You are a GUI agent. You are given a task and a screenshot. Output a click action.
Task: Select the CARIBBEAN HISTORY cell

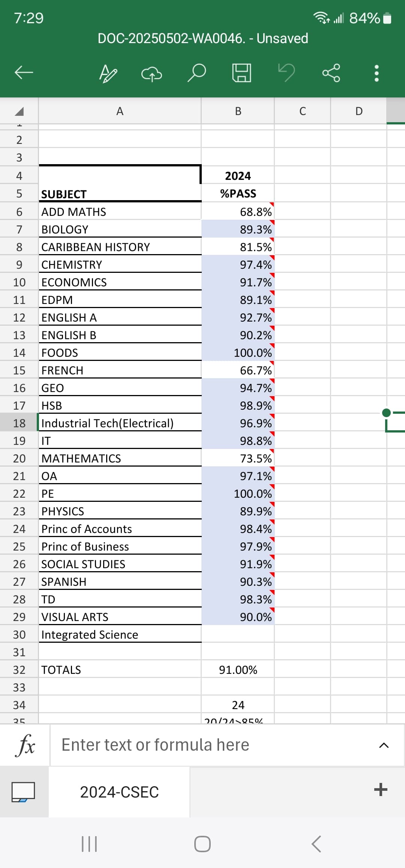click(120, 247)
